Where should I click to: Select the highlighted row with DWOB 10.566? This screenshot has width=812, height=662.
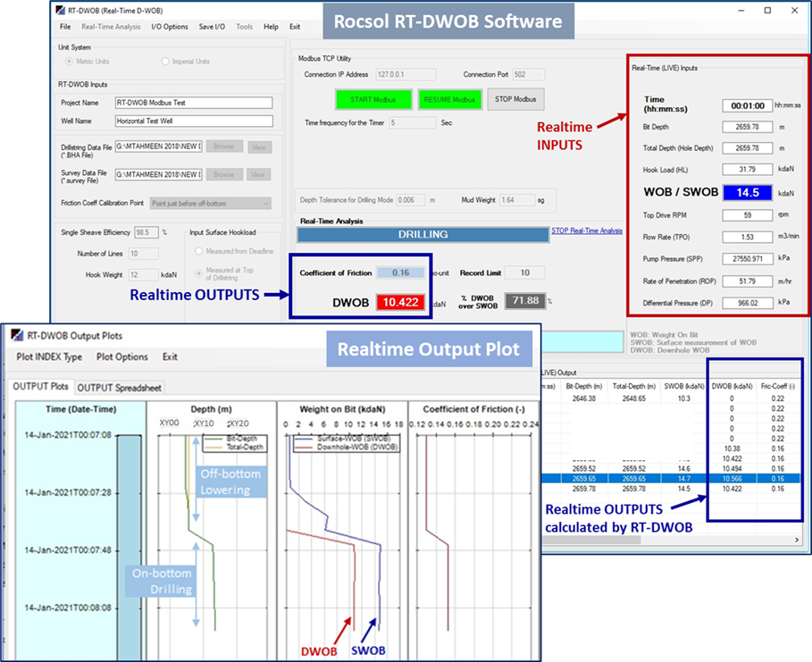(671, 479)
